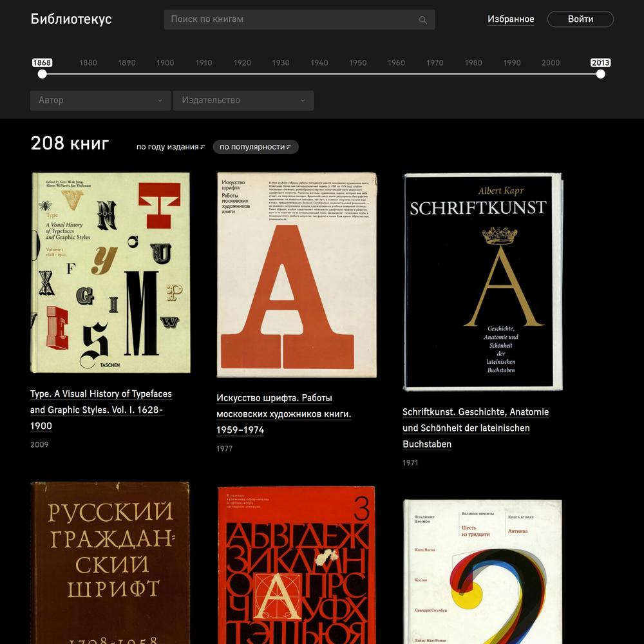This screenshot has width=644, height=644.
Task: Click the 1950 year mark on timeline
Action: 357,63
